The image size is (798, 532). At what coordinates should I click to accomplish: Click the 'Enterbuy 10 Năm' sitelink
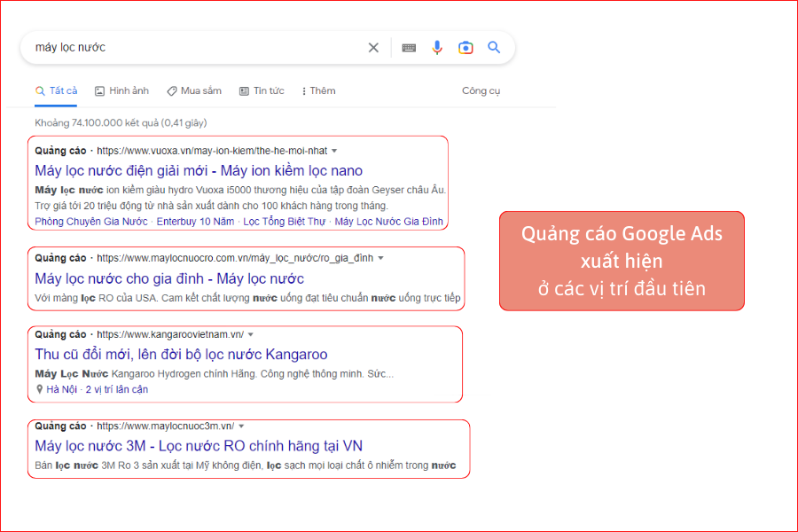(x=195, y=222)
